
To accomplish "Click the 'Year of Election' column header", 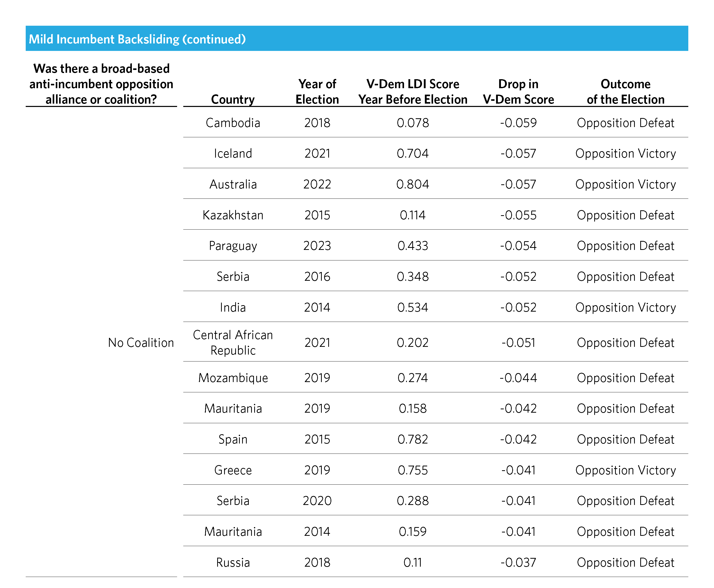I will click(x=317, y=92).
